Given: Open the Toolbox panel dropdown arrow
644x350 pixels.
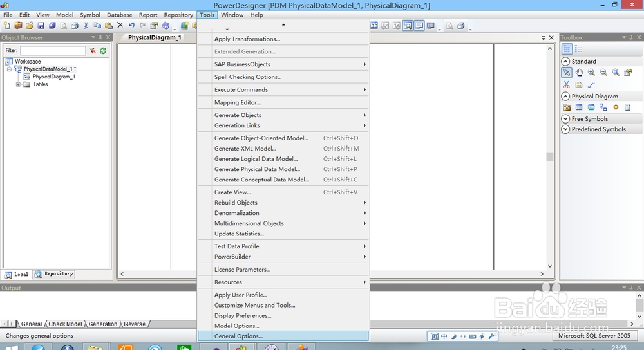Looking at the screenshot, I should coord(624,37).
